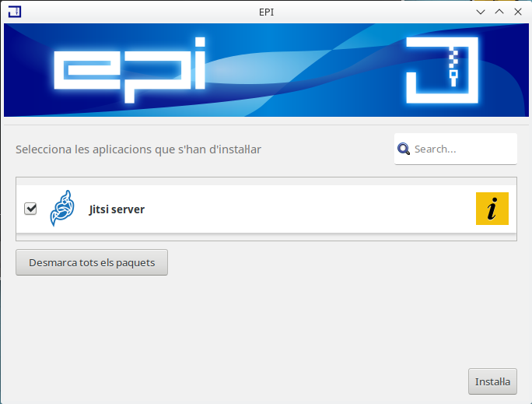This screenshot has height=404, width=532.
Task: Select the Jitsi server text label
Action: click(117, 209)
